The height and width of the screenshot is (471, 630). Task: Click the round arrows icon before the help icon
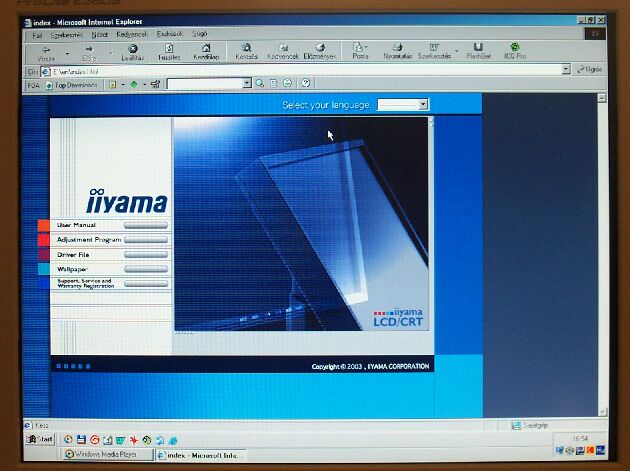pyautogui.click(x=288, y=83)
